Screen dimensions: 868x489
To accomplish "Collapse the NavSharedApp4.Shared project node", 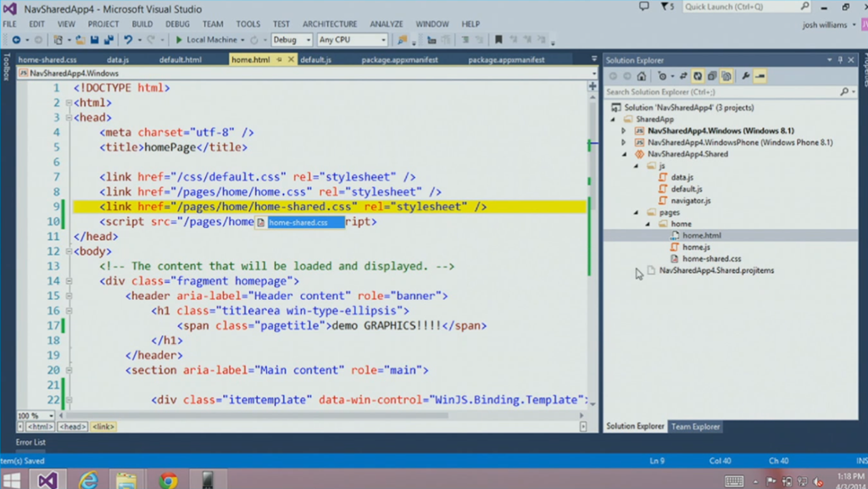I will 625,154.
